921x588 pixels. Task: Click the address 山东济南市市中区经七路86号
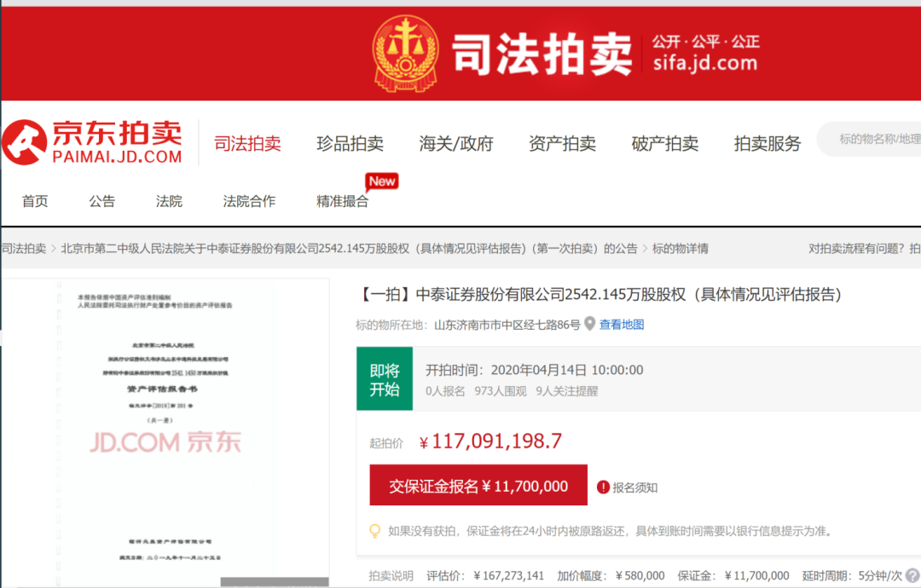pos(507,325)
